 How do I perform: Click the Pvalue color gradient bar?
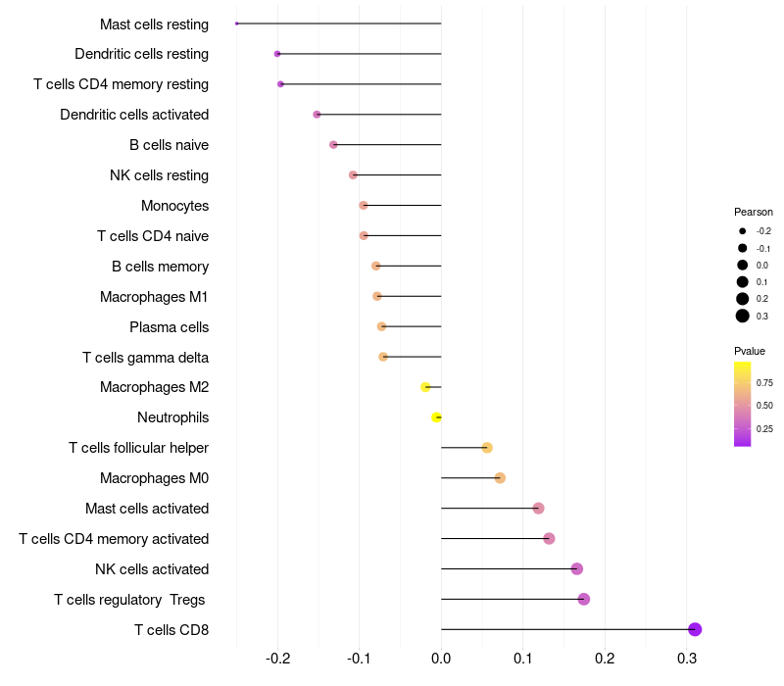(743, 404)
